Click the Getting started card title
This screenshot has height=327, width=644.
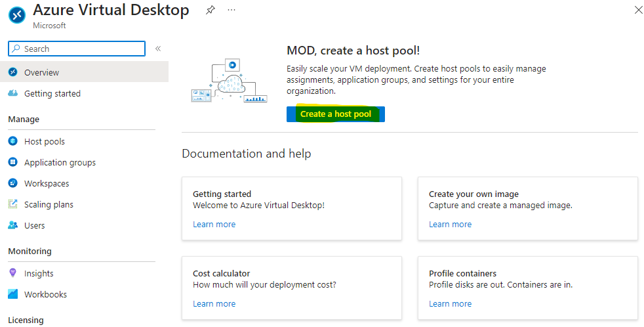tap(222, 194)
